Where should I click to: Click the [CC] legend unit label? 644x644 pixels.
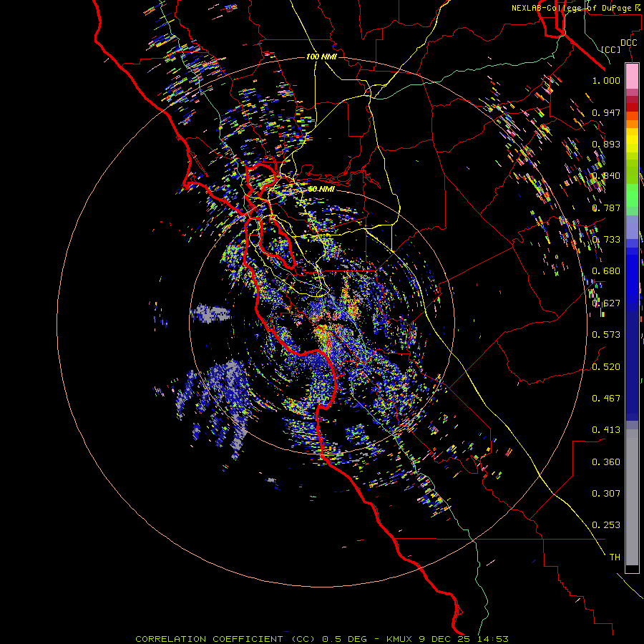pos(611,49)
